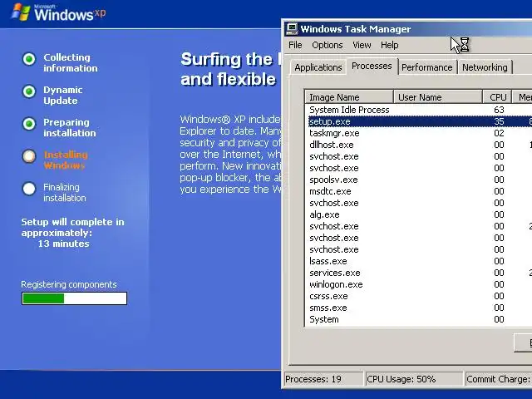Click the Registering components progress bar
532x399 pixels.
74,298
